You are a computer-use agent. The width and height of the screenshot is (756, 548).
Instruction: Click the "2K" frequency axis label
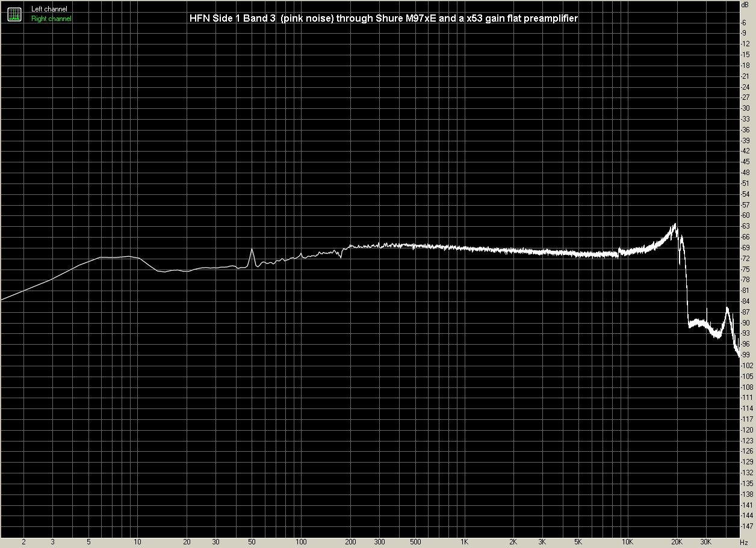tap(513, 541)
